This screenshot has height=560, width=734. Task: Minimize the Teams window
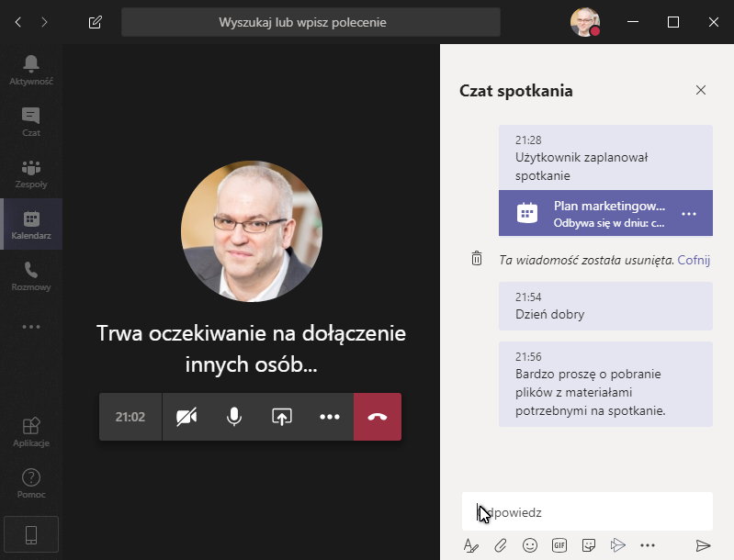click(633, 22)
